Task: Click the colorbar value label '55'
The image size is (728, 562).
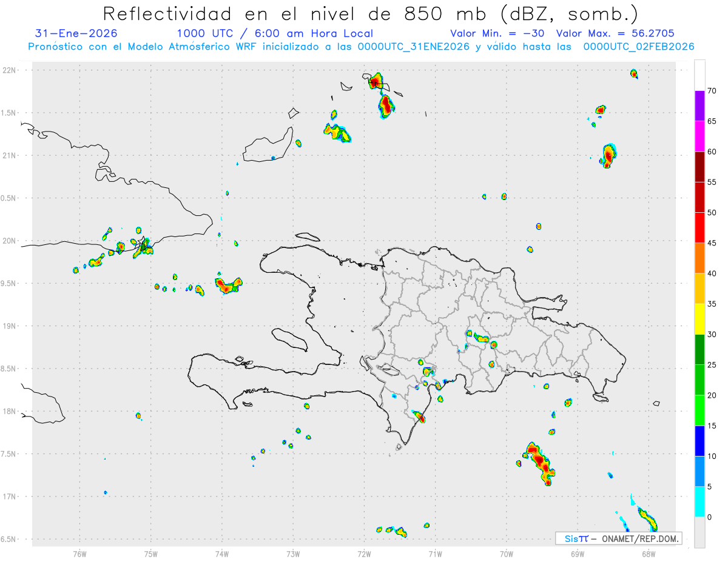Action: point(712,182)
